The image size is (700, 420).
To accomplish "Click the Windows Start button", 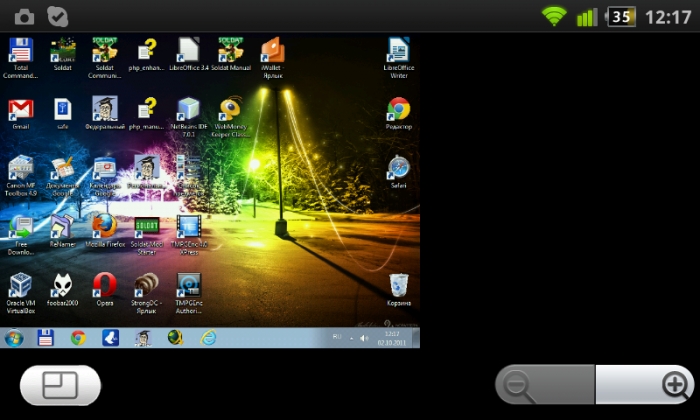I will pos(14,338).
